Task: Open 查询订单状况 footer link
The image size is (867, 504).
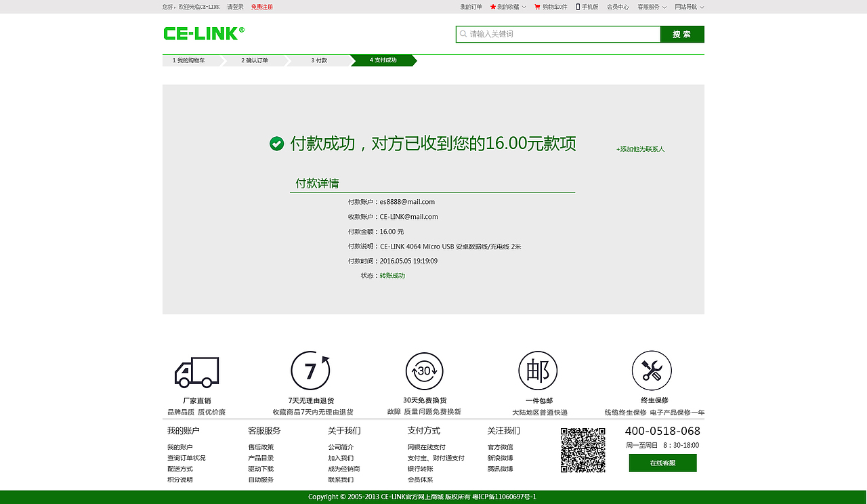Action: pos(186,458)
